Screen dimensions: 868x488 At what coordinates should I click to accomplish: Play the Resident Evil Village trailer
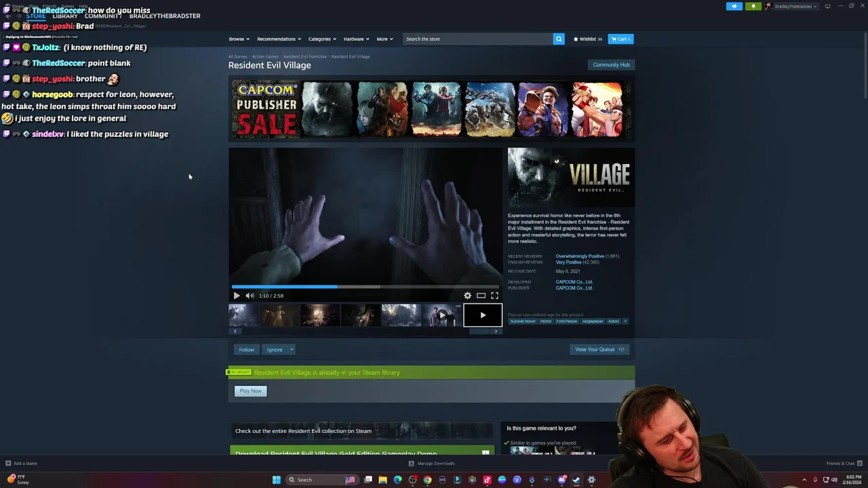(x=236, y=296)
